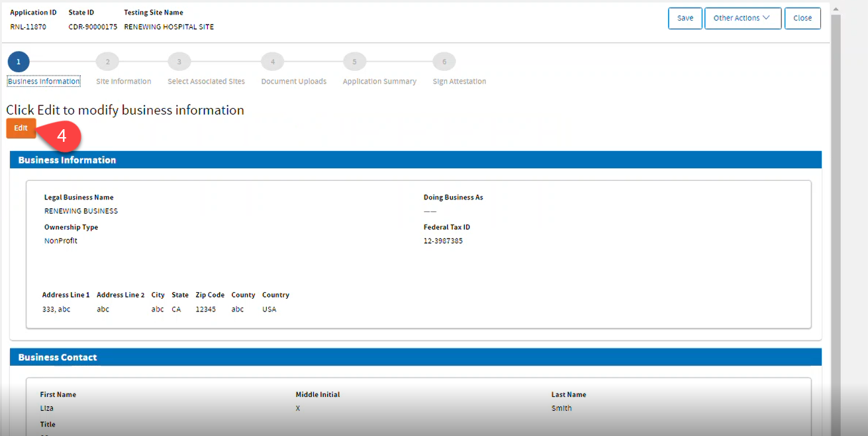This screenshot has width=868, height=436.
Task: Click the State ID value CDR-90000175
Action: point(93,27)
